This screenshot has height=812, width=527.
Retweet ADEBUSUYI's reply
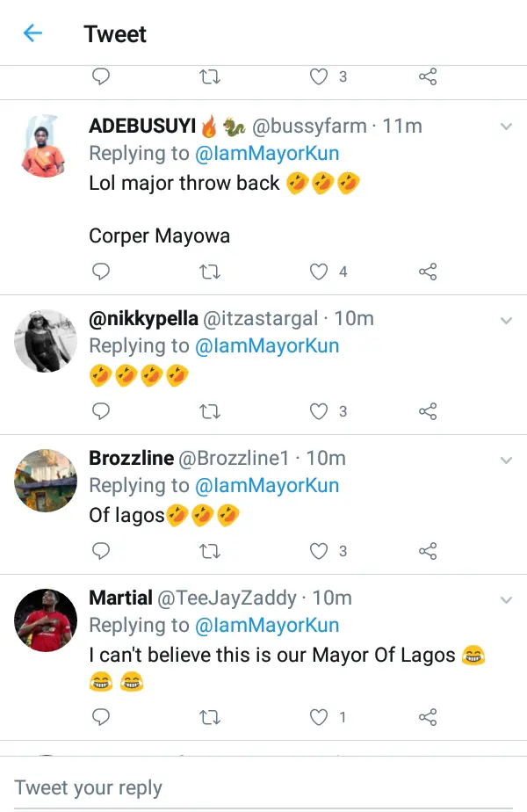click(210, 272)
